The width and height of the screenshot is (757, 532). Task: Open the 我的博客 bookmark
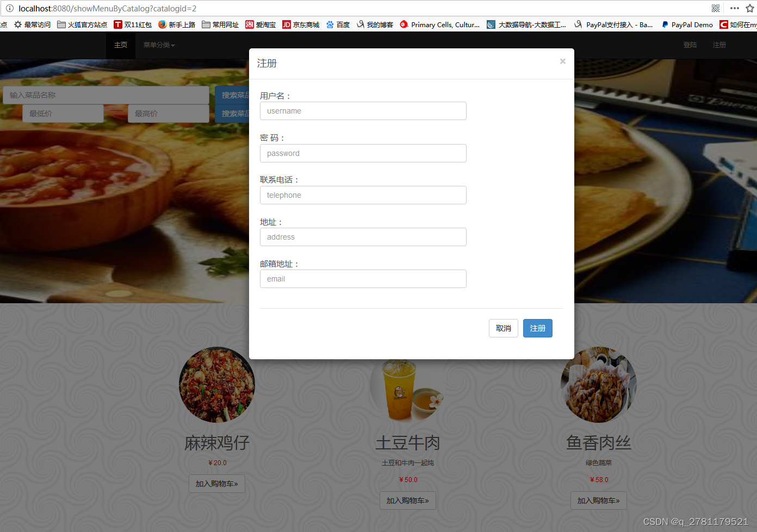pyautogui.click(x=375, y=24)
